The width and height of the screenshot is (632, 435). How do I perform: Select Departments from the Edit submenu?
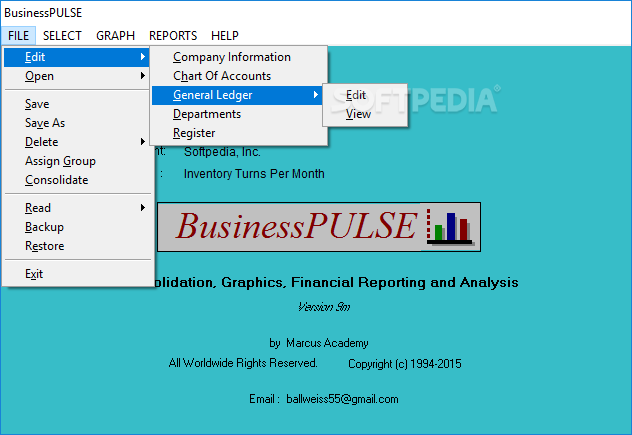pos(239,114)
